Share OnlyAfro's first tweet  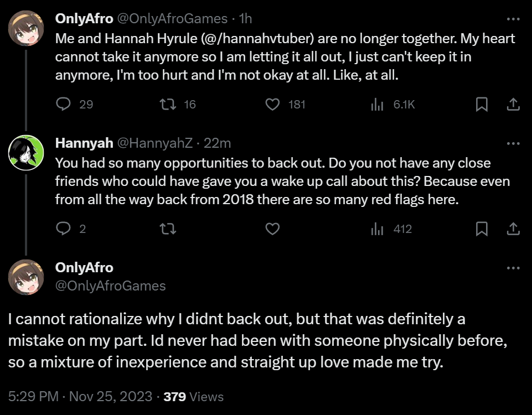tap(513, 104)
